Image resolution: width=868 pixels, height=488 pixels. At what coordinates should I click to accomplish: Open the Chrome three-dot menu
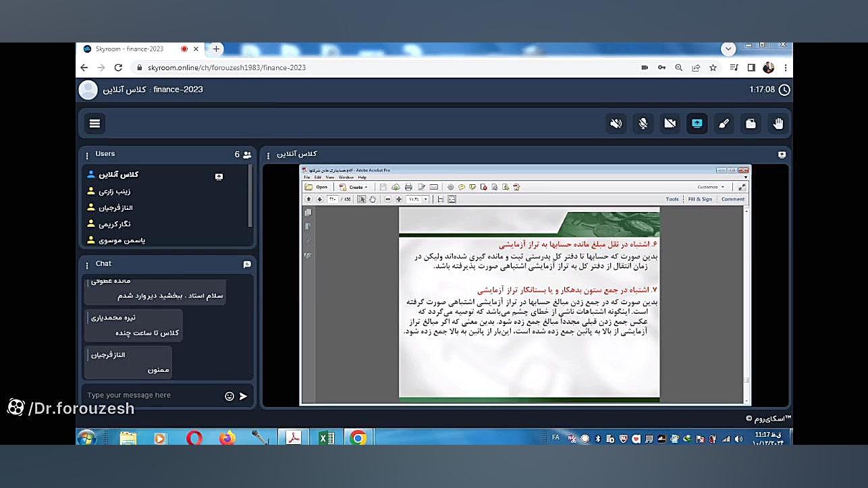786,67
